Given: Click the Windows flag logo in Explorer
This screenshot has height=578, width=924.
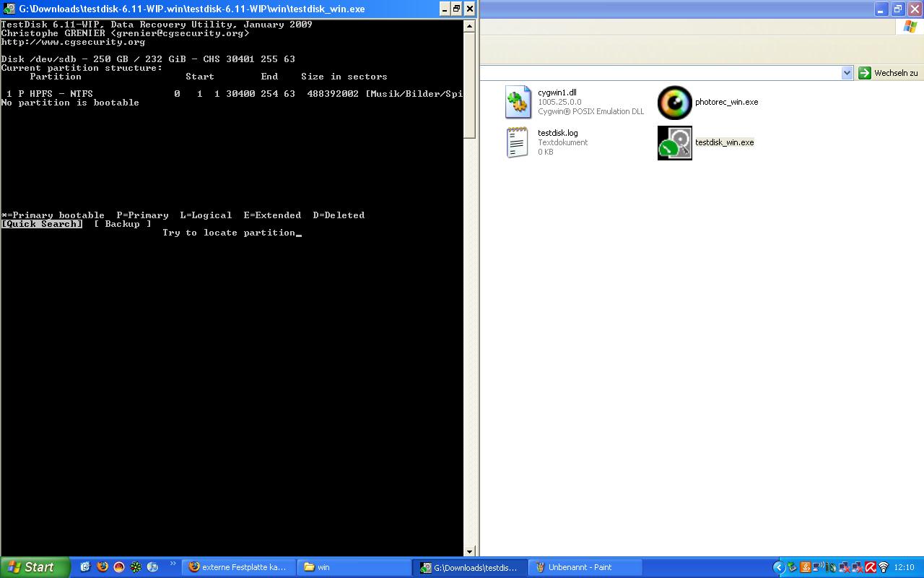Looking at the screenshot, I should 910,27.
